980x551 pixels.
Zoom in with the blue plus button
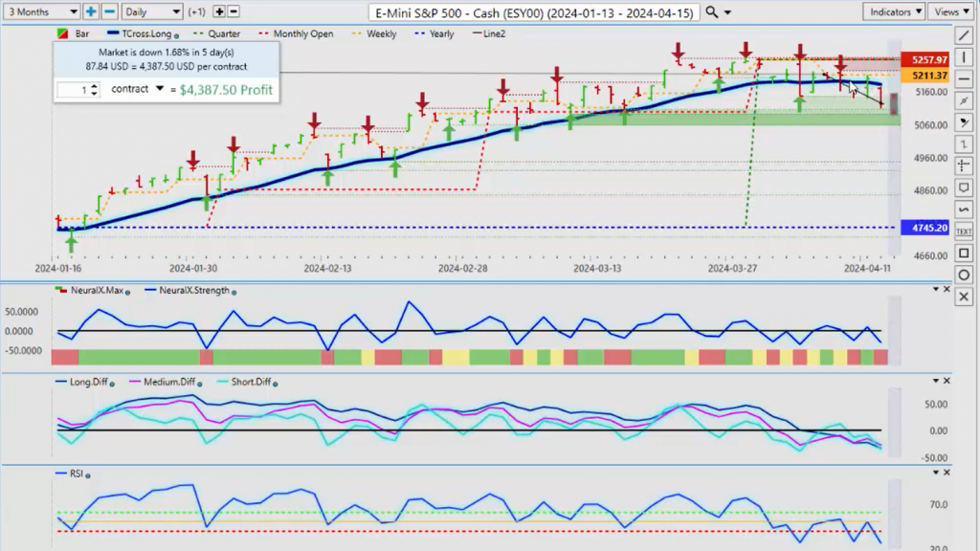pyautogui.click(x=91, y=11)
